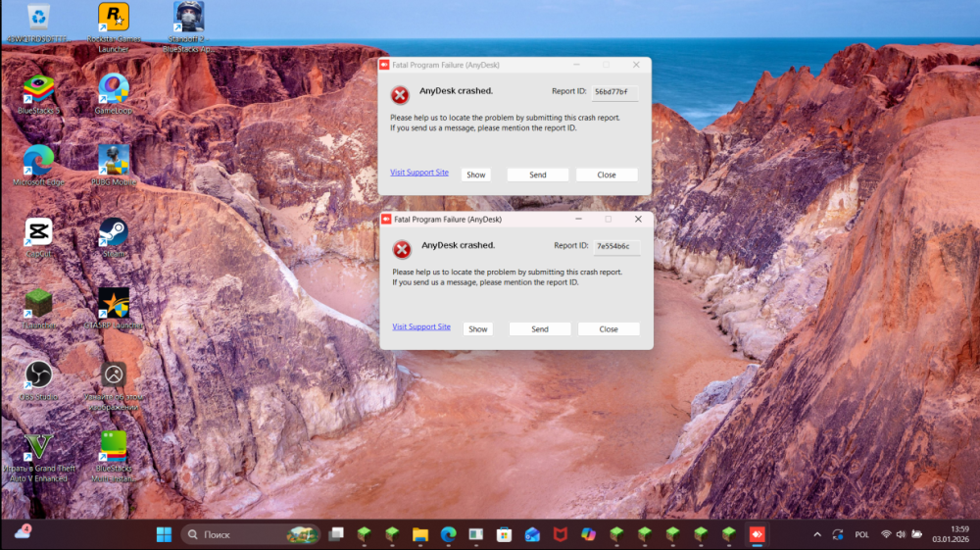The width and height of the screenshot is (980, 550).
Task: Open the Windows Start menu
Action: point(164,534)
